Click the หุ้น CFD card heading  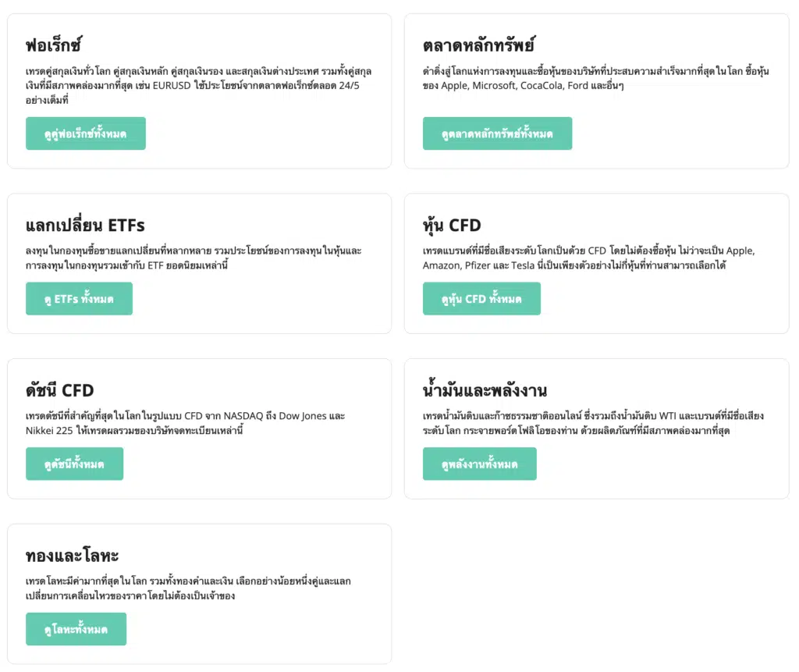point(452,225)
